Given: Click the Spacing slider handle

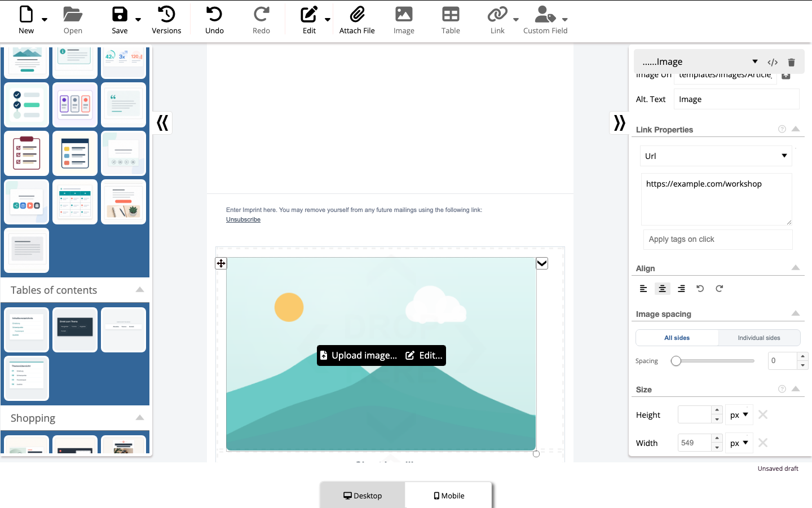Looking at the screenshot, I should (x=676, y=361).
